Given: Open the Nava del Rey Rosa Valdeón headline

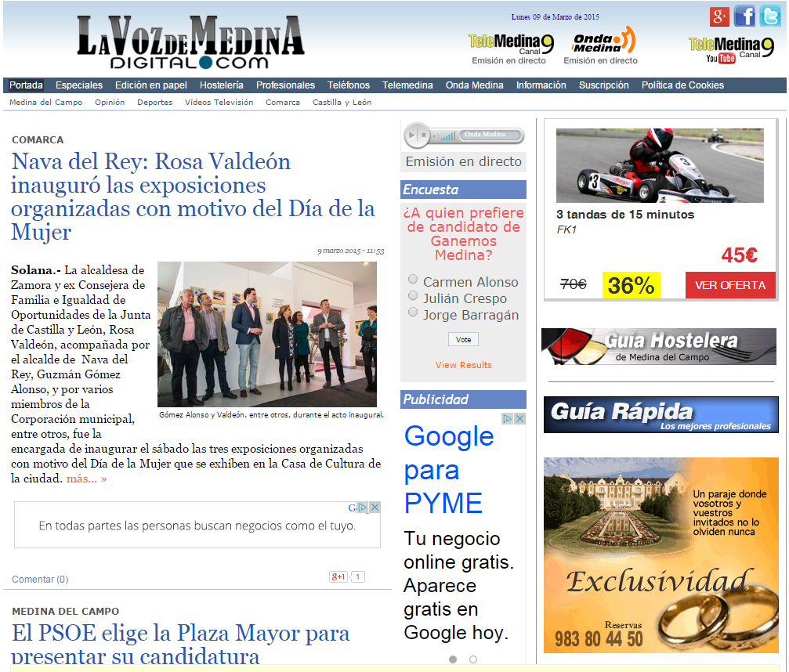Looking at the screenshot, I should point(194,197).
